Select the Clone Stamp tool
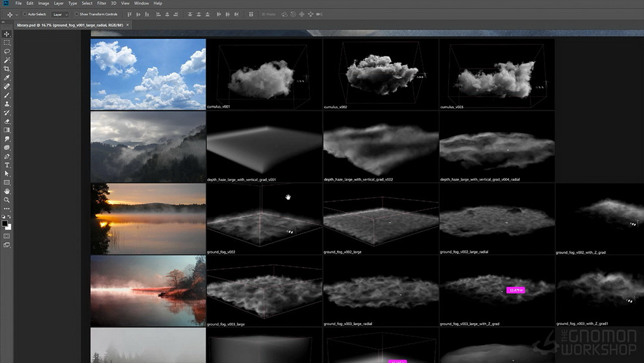Viewport: 644px width, 363px height. click(x=7, y=104)
